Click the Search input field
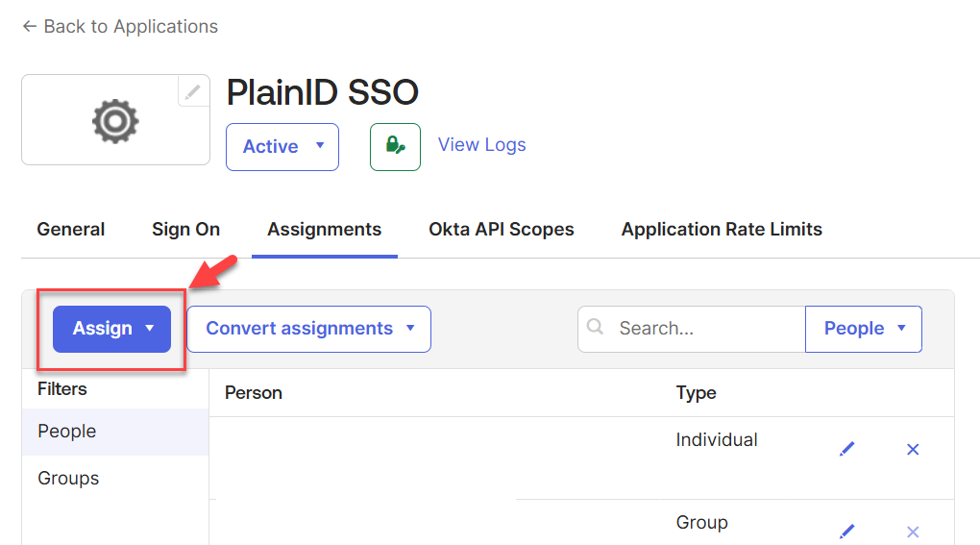This screenshot has width=980, height=545. [692, 329]
